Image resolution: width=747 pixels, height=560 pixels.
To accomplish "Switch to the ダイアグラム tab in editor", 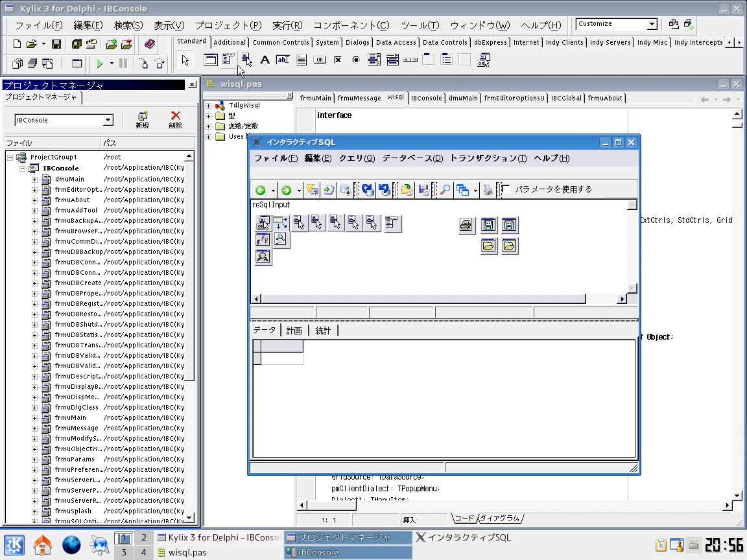I will pyautogui.click(x=500, y=518).
